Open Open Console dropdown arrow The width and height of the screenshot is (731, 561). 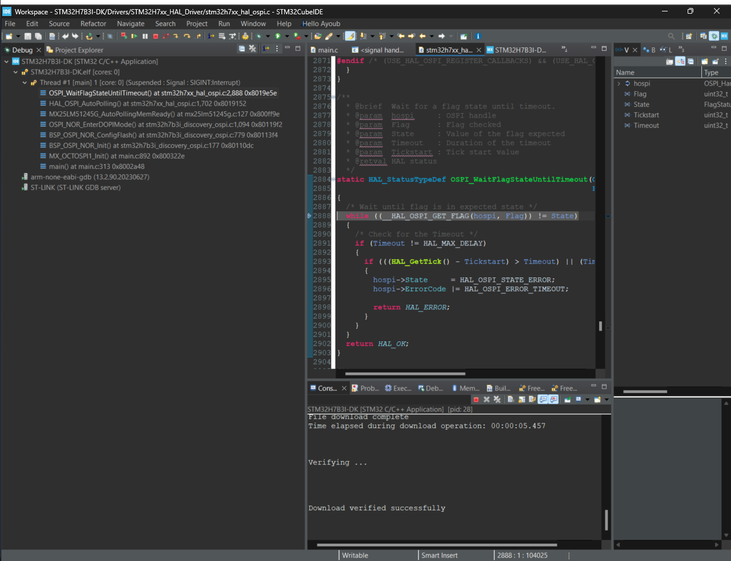(607, 400)
